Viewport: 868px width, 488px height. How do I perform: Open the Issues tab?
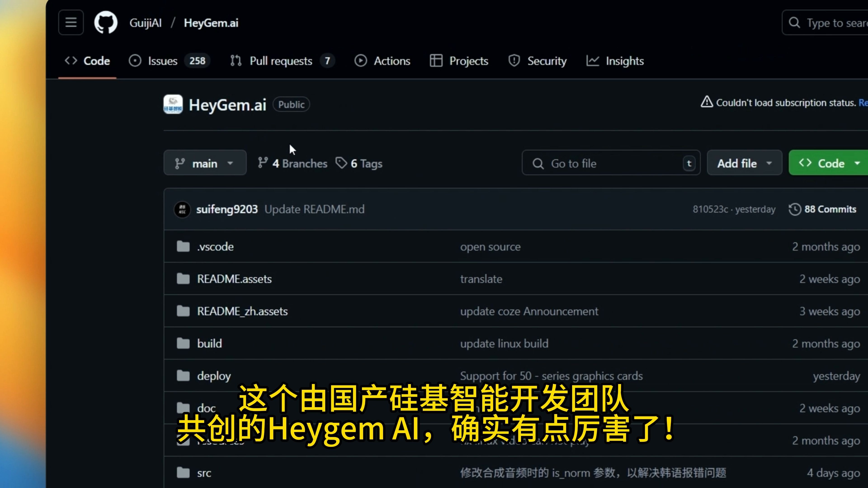point(169,61)
